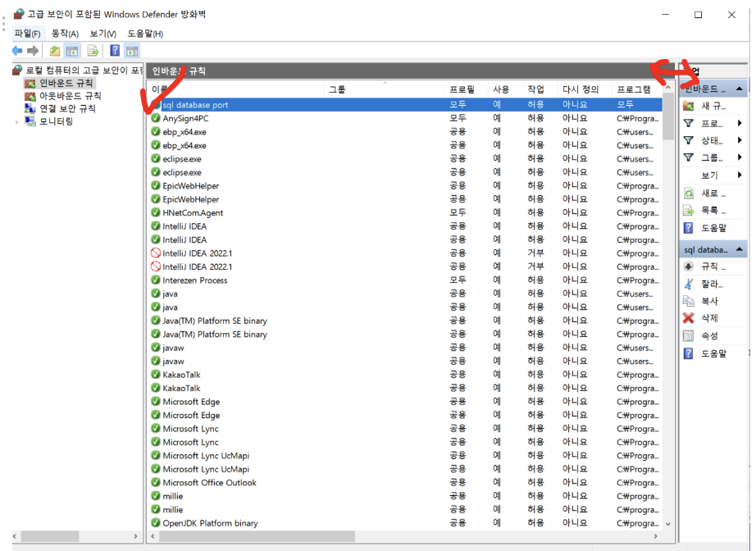Open the 그룹... group filter action

coord(712,157)
